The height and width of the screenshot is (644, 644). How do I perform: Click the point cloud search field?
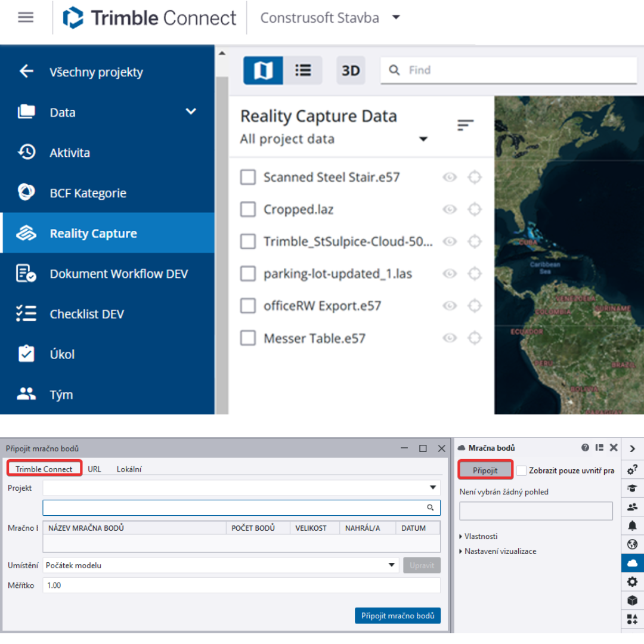[x=241, y=507]
